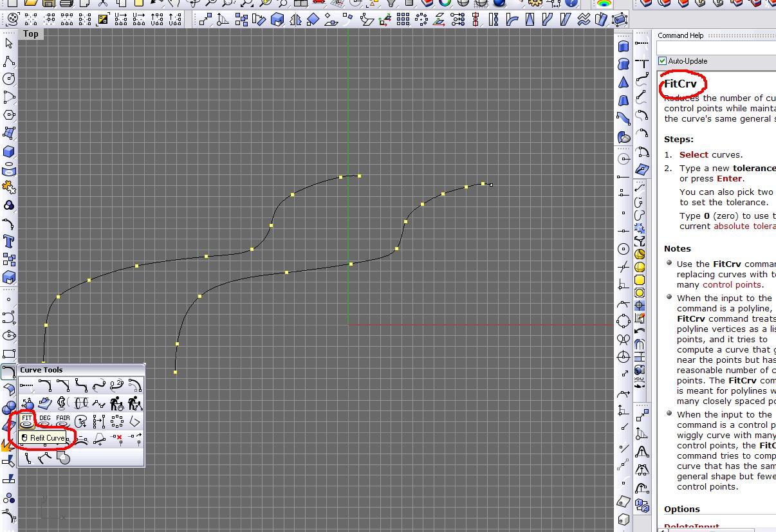Click the circle of square points icon in Curve Tools

116,421
